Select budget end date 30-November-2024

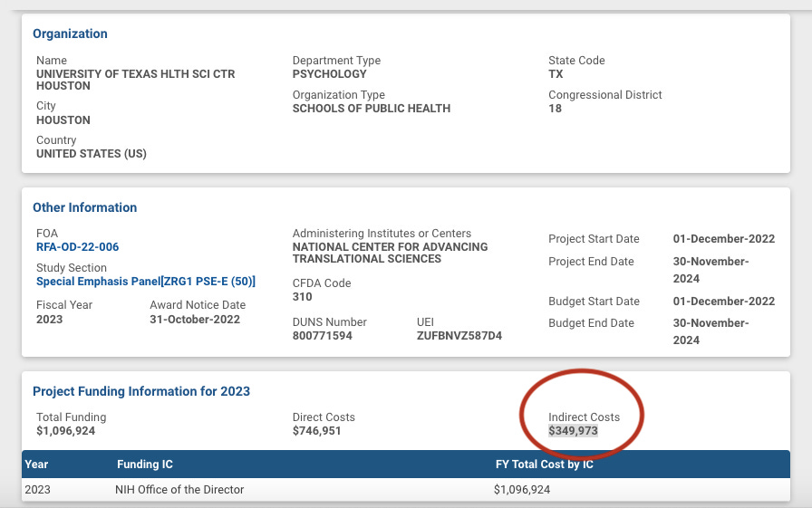pyautogui.click(x=711, y=331)
